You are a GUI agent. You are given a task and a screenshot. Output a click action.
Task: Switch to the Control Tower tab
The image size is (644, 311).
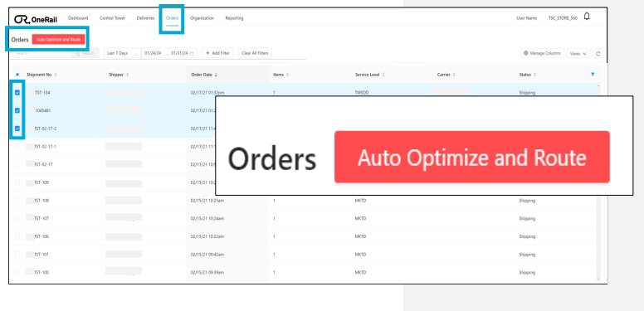(x=113, y=18)
